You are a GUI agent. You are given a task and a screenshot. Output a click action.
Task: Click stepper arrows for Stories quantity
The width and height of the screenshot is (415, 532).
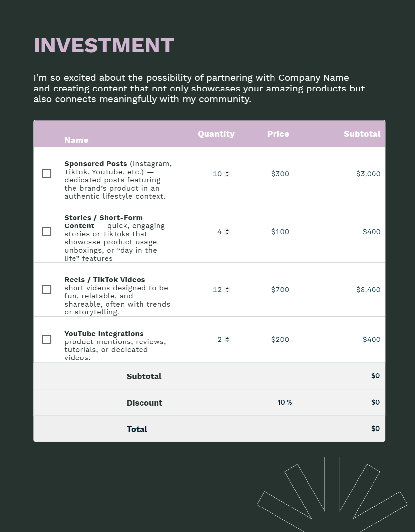(x=227, y=232)
